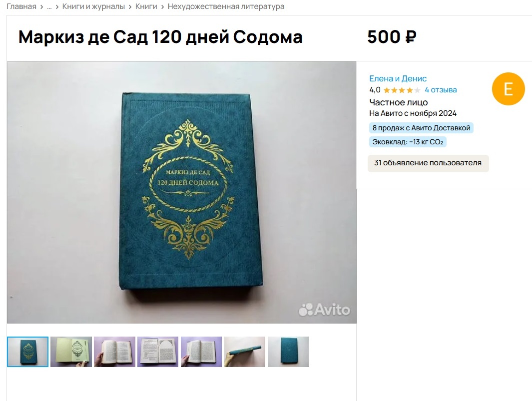Click the seller's star rating icons
Screen dimensions: 532x401
pyautogui.click(x=402, y=90)
